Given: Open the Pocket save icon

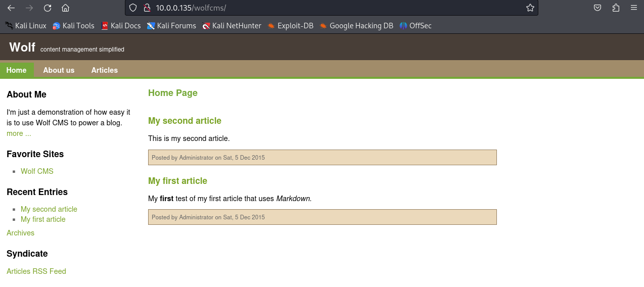Looking at the screenshot, I should (x=597, y=8).
